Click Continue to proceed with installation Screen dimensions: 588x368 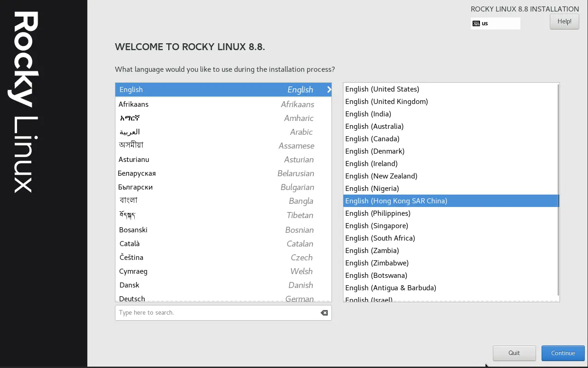tap(563, 353)
